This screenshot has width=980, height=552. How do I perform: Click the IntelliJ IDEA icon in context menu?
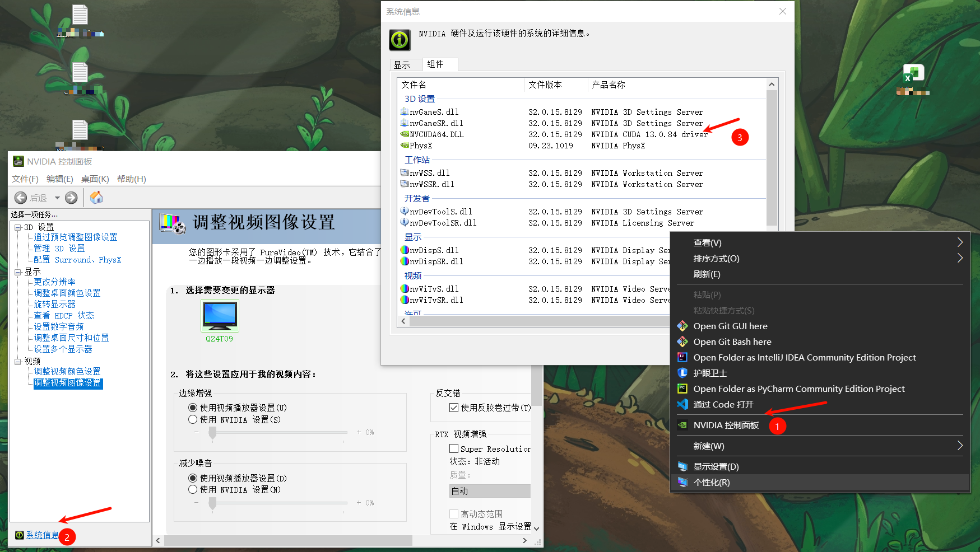[x=682, y=357]
